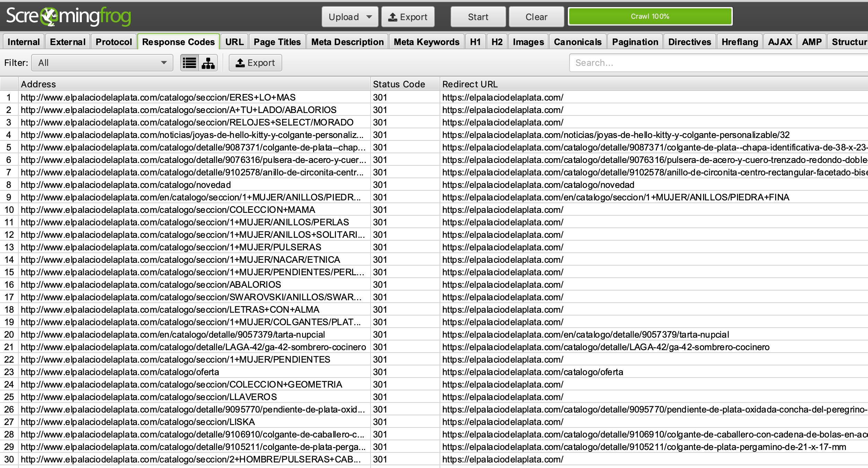Image resolution: width=868 pixels, height=468 pixels.
Task: Switch to the Page Titles tab
Action: tap(277, 42)
